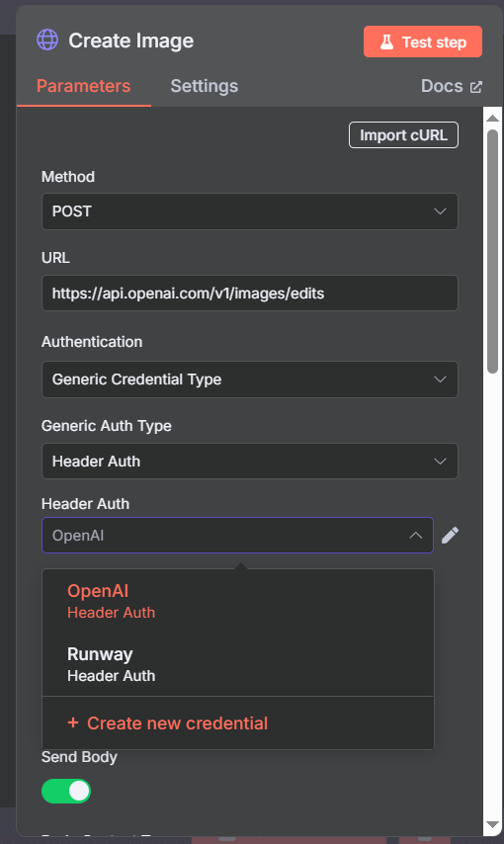Image resolution: width=504 pixels, height=844 pixels.
Task: Click the external link icon next to Docs
Action: pos(476,87)
